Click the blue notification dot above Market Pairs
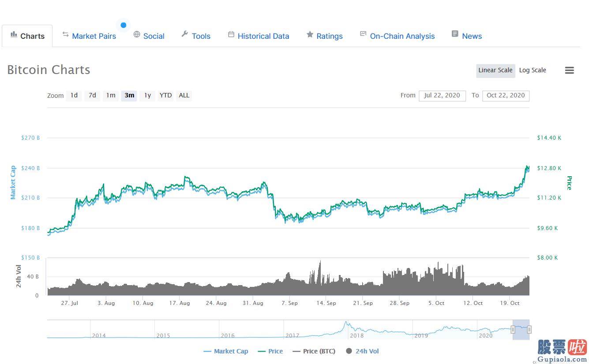This screenshot has width=589, height=364. coord(124,25)
